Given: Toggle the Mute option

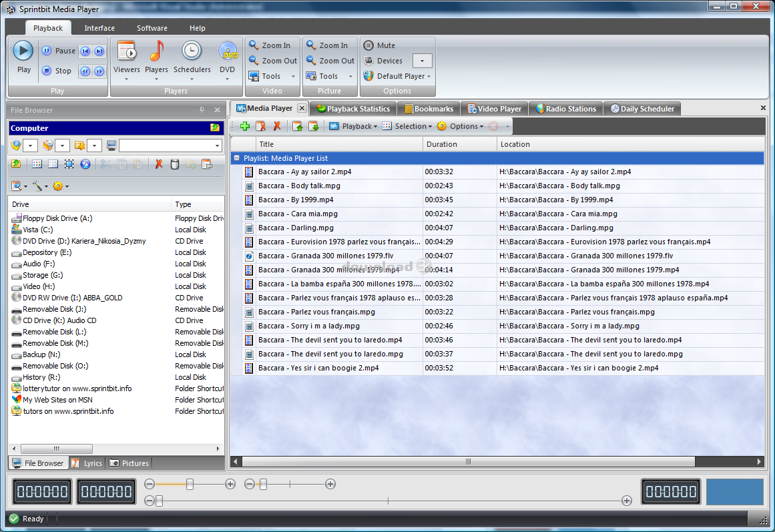Looking at the screenshot, I should click(379, 45).
